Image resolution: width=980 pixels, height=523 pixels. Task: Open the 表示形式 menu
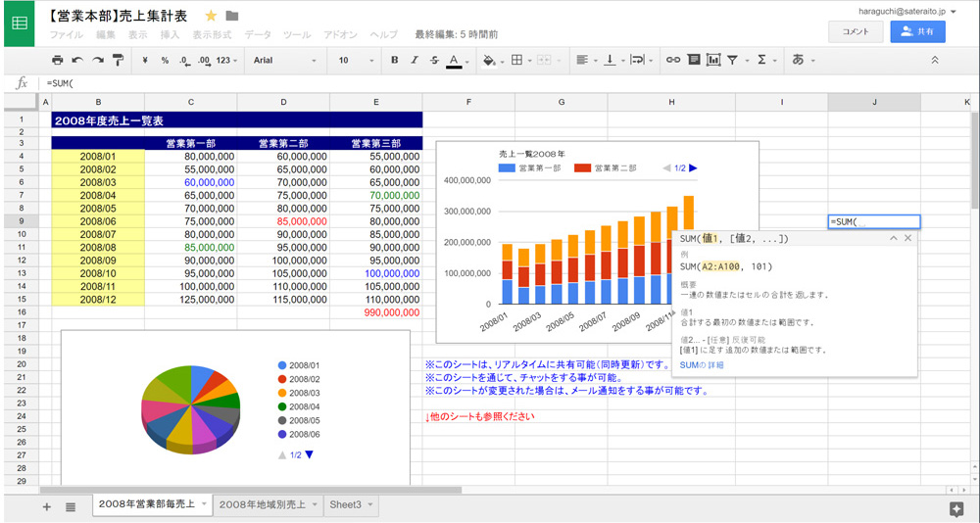(213, 35)
